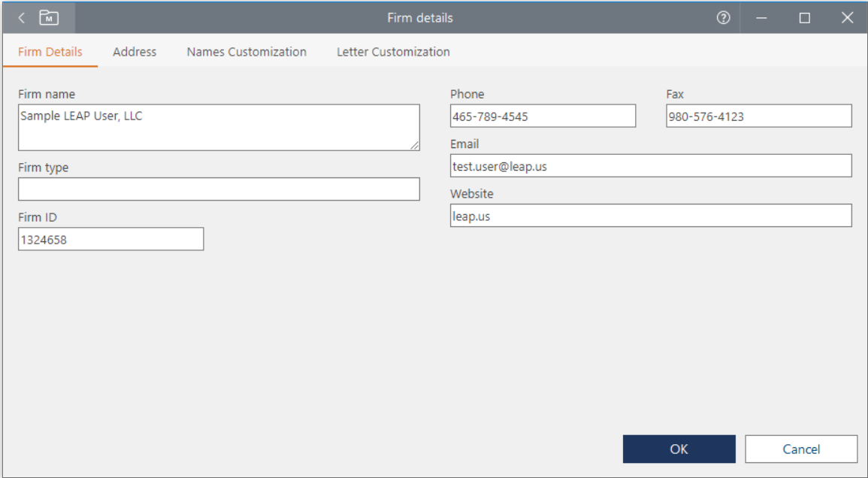This screenshot has width=868, height=478.
Task: Click the Fax number field
Action: [x=758, y=116]
